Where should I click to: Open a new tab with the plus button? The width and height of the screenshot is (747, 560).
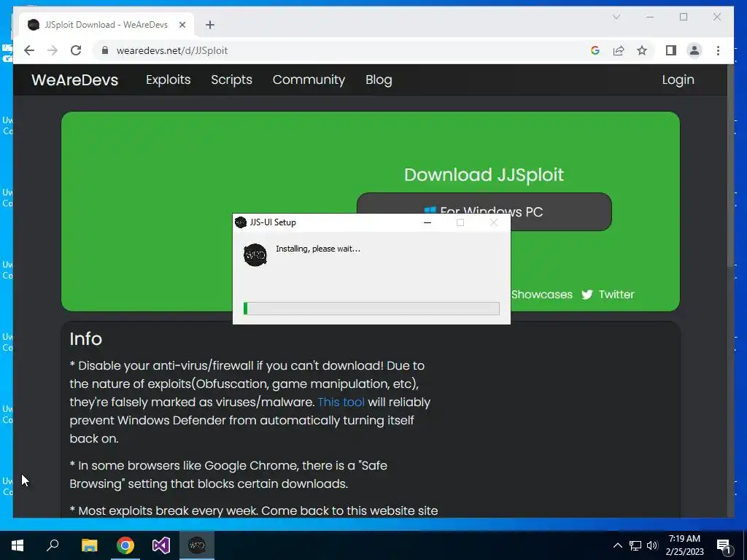[210, 25]
